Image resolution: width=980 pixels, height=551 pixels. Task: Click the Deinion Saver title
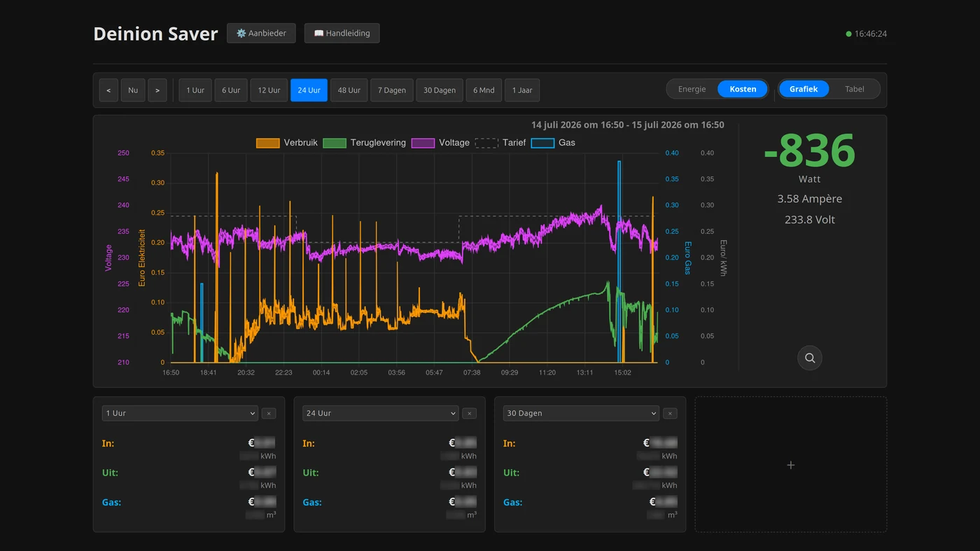155,34
